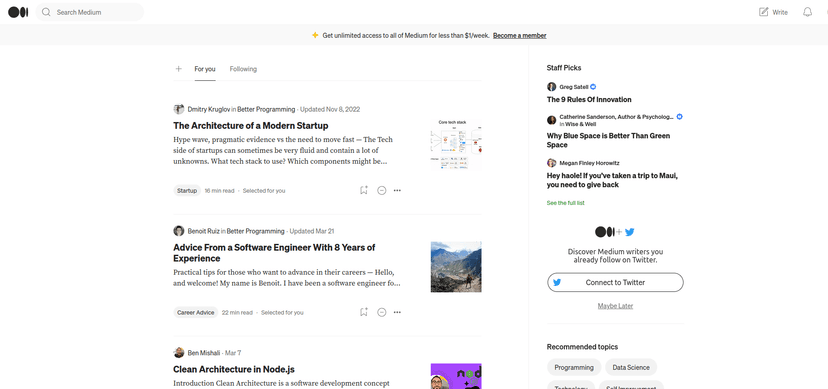This screenshot has height=389, width=828.
Task: Click author name Dmitry Kruglov
Action: 209,109
